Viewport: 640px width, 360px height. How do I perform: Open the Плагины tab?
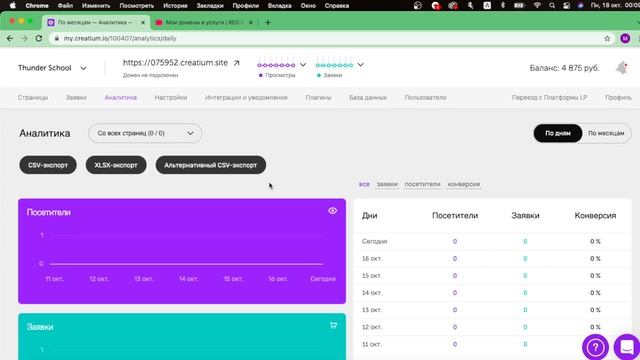tap(318, 98)
